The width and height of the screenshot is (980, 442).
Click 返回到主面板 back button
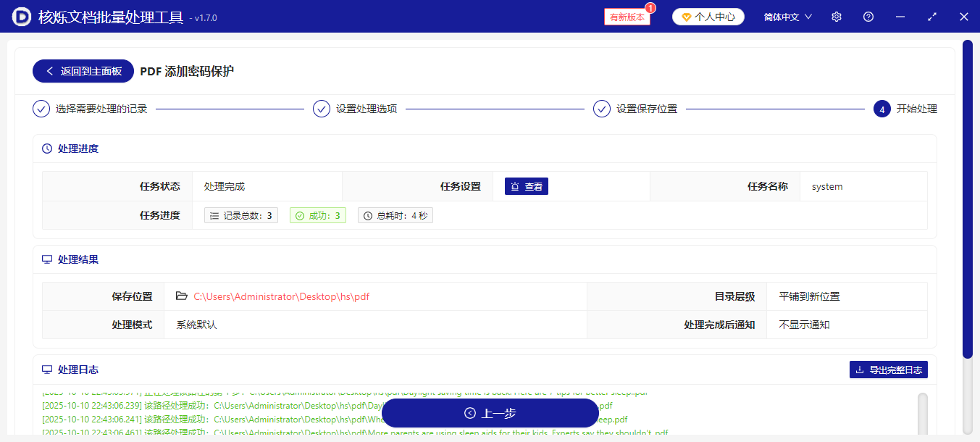click(83, 71)
